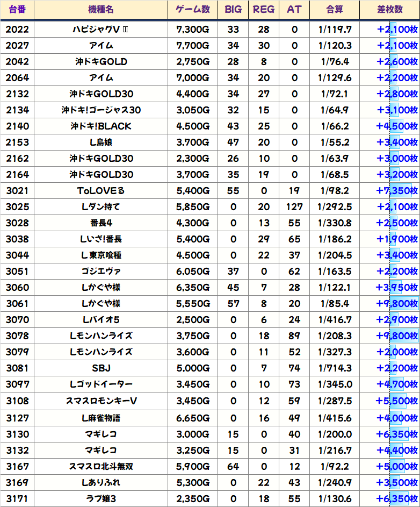
Task: Select +4,400枚 for row 3132
Action: pyautogui.click(x=397, y=451)
